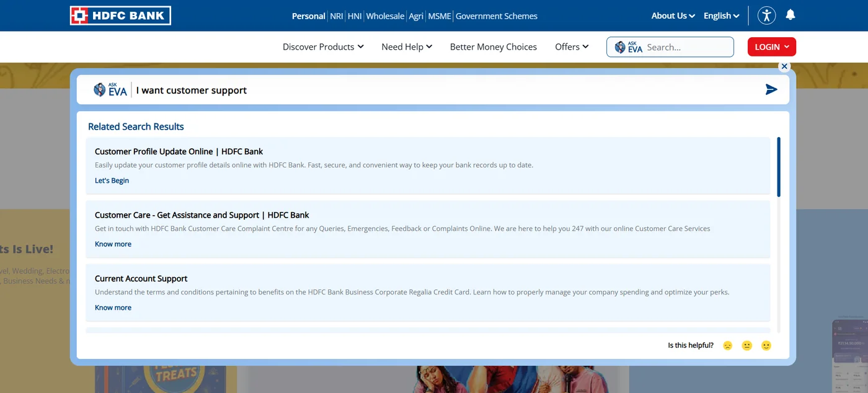Switch to the HNI tab
Viewport: 868px width, 393px height.
coord(355,16)
